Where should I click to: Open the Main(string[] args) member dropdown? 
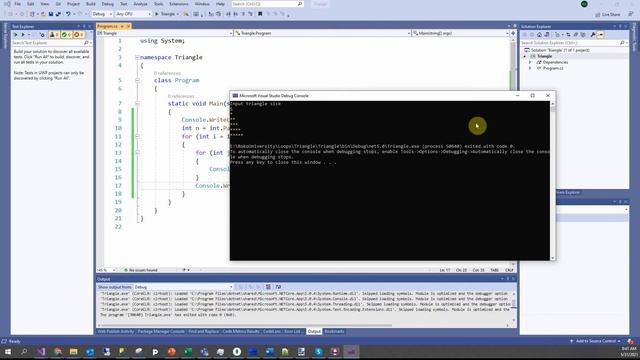460,33
